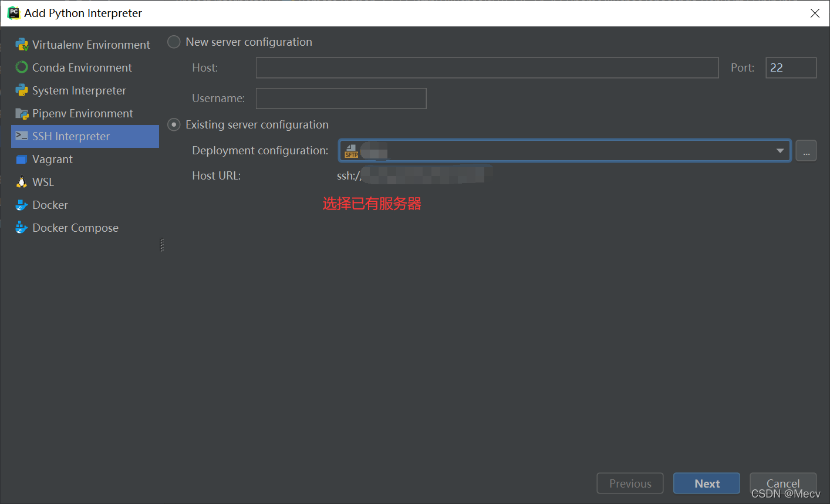The width and height of the screenshot is (830, 504).
Task: Focus the Host input field
Action: point(487,68)
